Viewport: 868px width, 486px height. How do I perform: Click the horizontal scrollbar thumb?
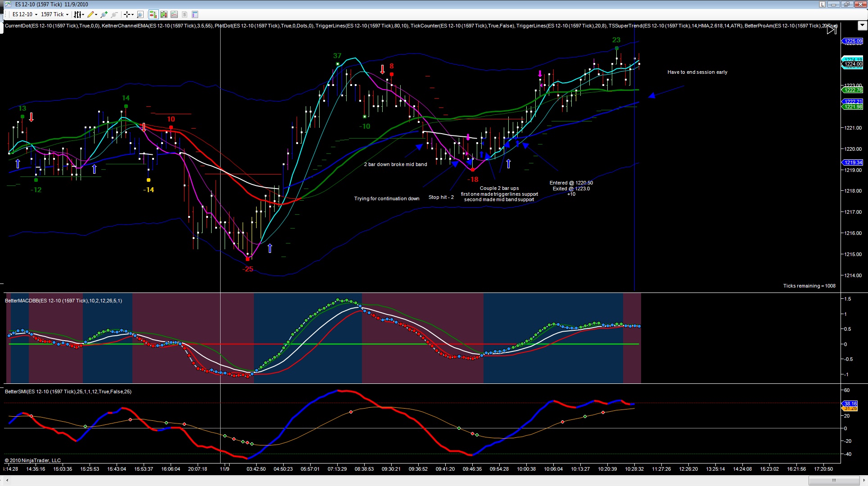833,481
